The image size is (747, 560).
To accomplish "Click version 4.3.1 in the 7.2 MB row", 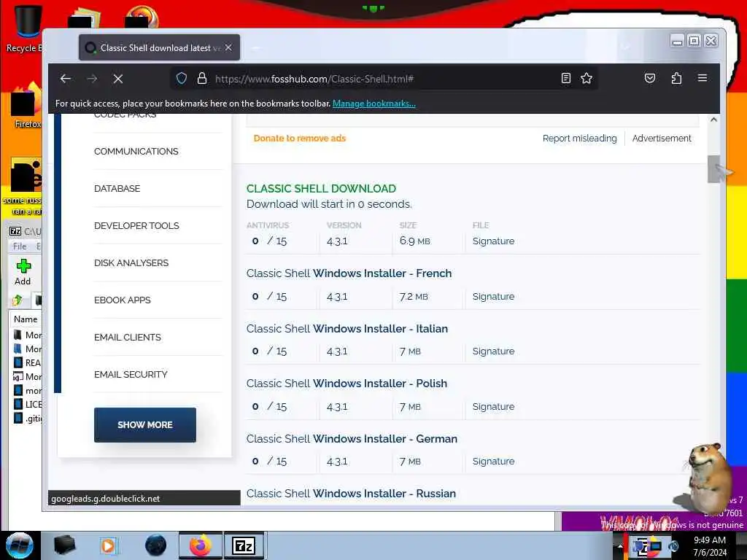I will tap(337, 297).
